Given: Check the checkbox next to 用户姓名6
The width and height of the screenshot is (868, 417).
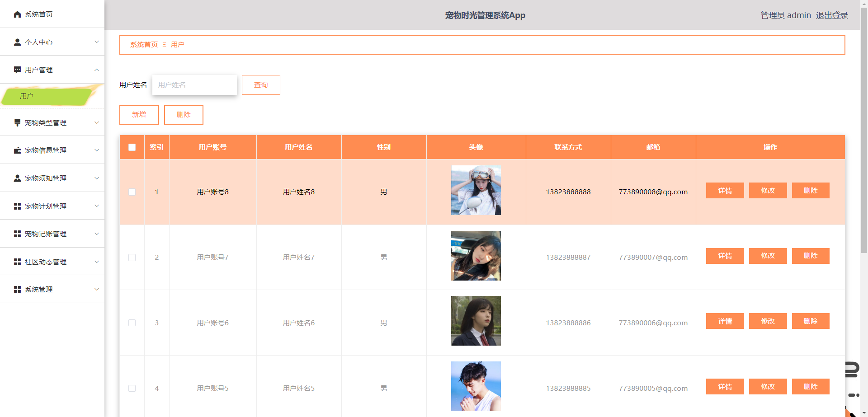Looking at the screenshot, I should pyautogui.click(x=132, y=323).
